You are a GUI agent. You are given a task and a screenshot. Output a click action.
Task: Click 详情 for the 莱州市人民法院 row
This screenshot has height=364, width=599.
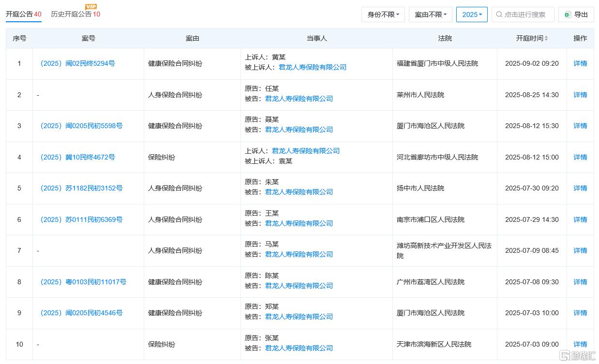point(580,95)
